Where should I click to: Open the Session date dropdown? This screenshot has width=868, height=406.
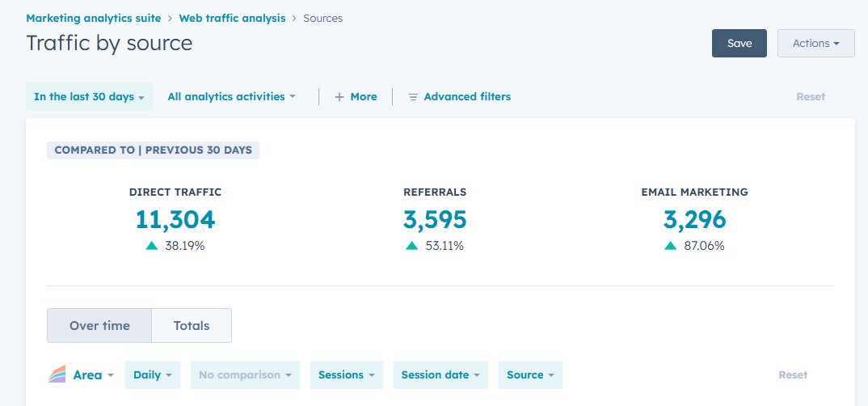point(440,375)
